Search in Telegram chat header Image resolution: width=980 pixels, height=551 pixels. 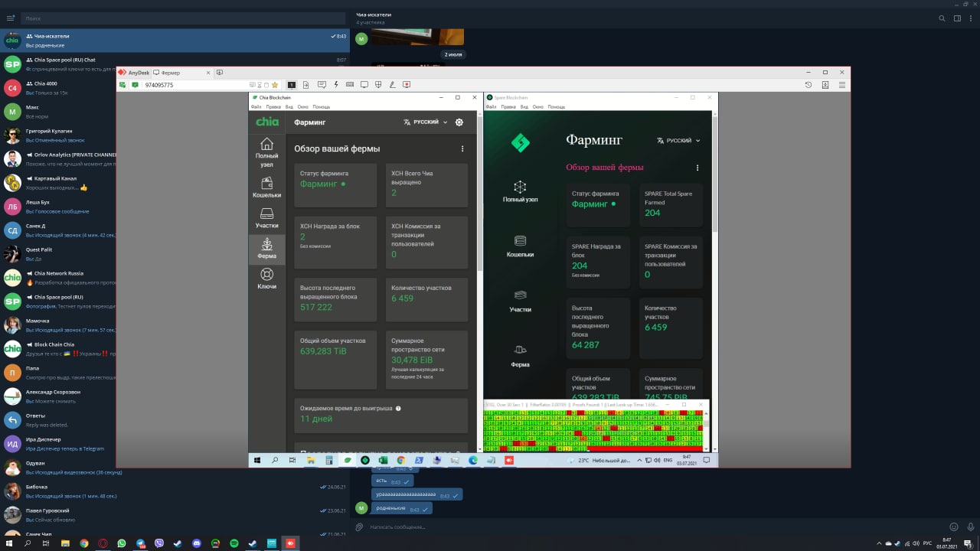(x=942, y=18)
